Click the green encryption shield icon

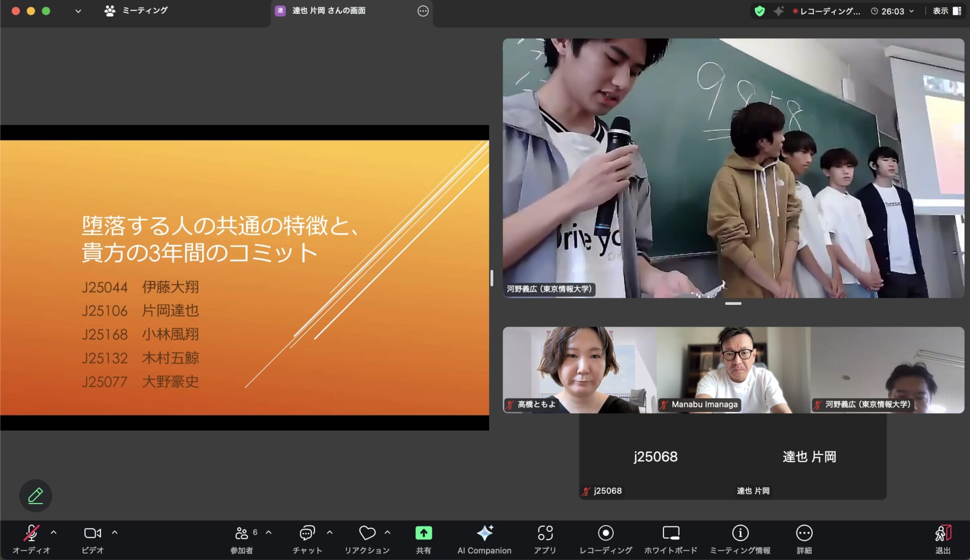[759, 11]
